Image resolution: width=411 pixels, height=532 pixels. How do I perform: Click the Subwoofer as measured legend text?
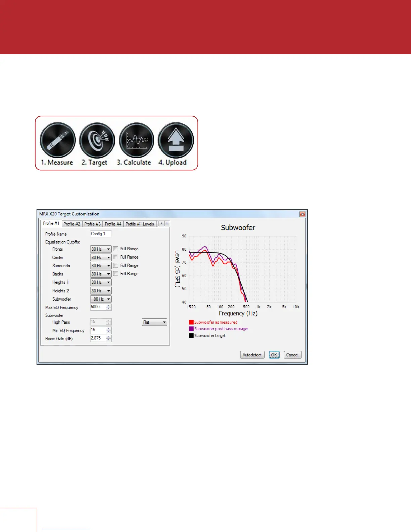coord(216,322)
